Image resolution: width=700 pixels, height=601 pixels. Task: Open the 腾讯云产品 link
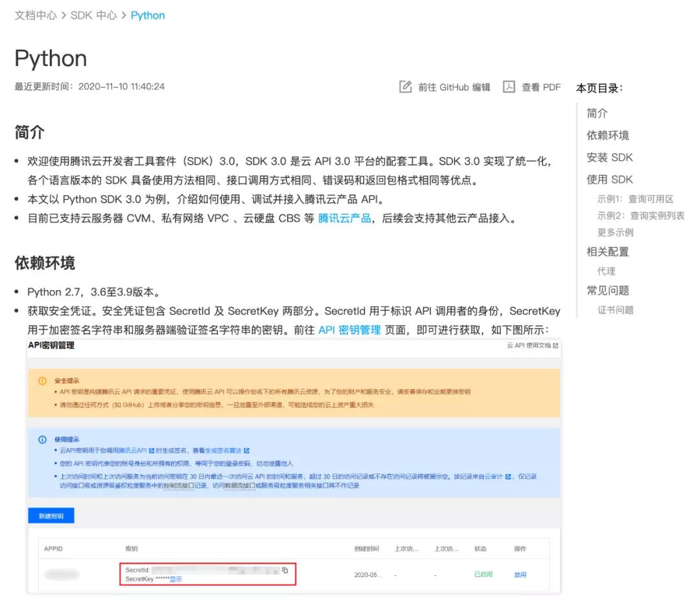click(344, 218)
